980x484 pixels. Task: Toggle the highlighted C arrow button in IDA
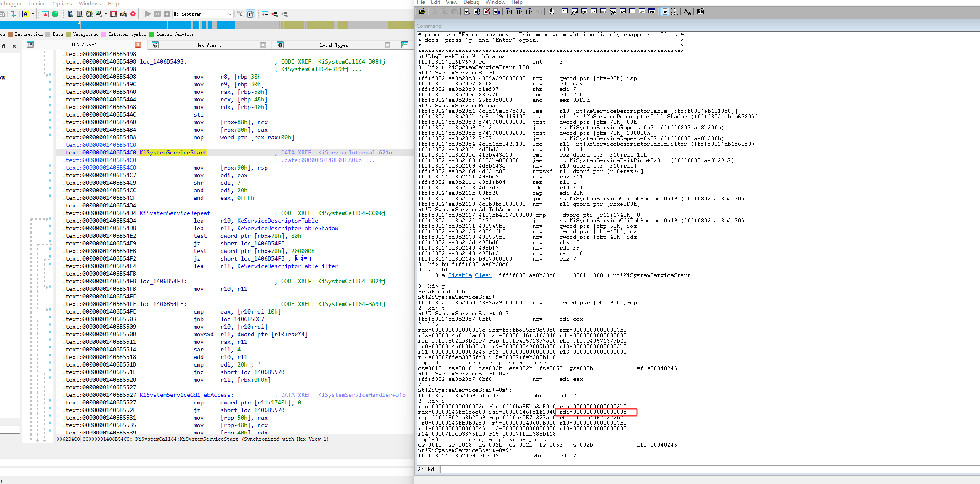250,14
